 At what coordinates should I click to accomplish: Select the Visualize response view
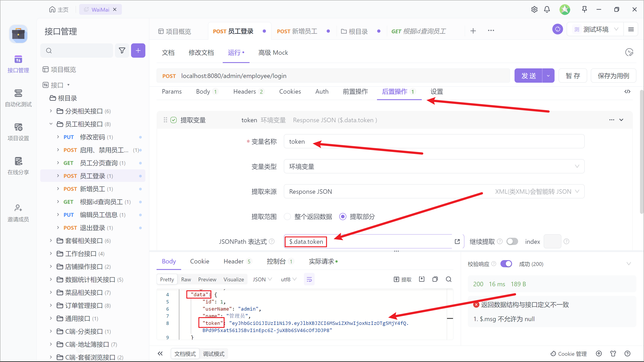[x=233, y=279]
